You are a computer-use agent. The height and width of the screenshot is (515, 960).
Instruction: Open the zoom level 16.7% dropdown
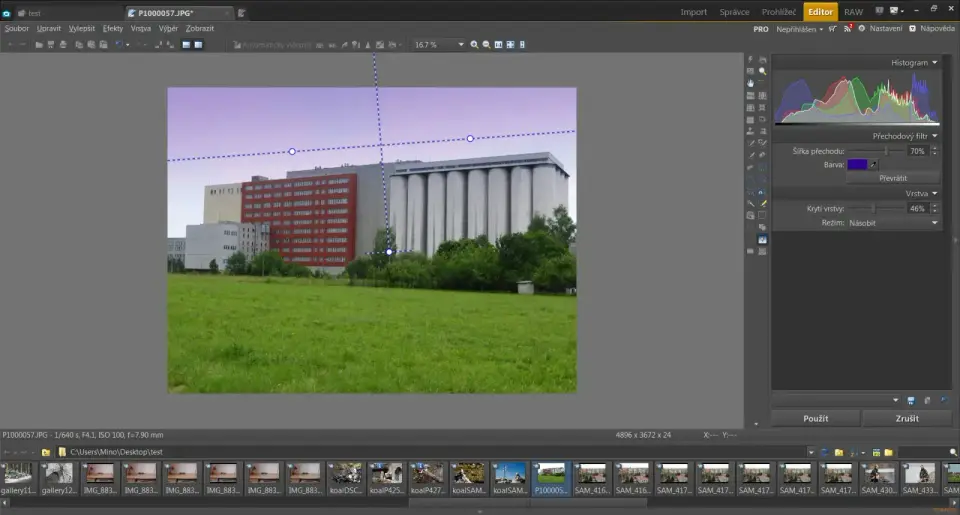tap(461, 45)
